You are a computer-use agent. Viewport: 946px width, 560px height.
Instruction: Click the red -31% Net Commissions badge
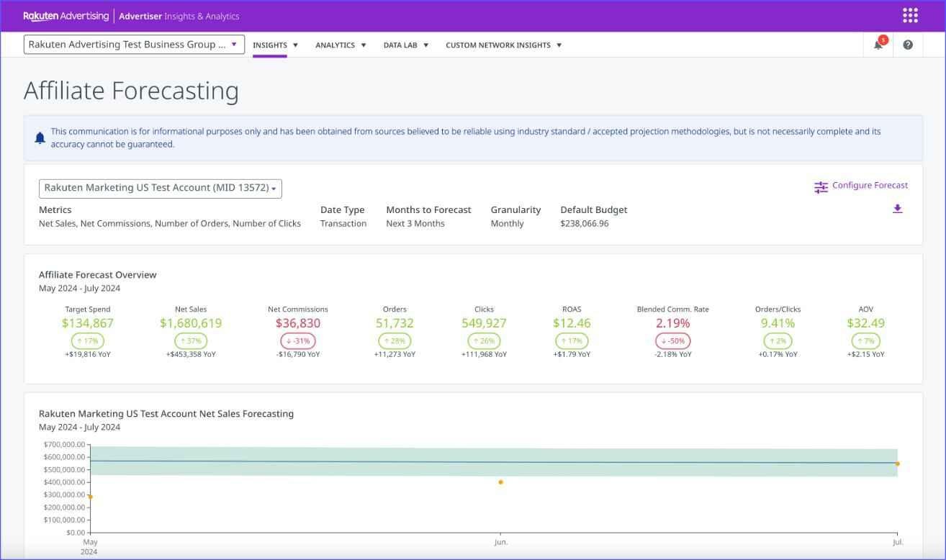click(297, 340)
